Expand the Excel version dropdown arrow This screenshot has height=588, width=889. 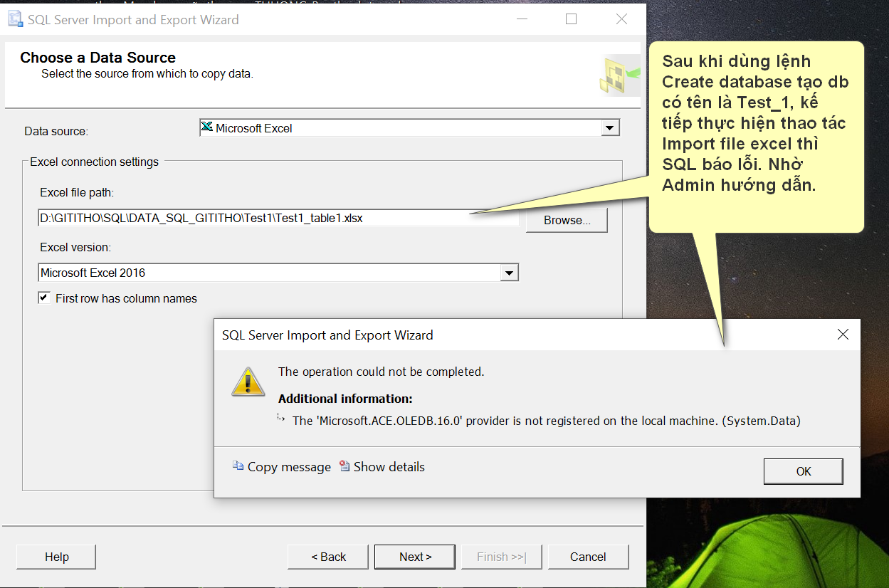point(508,273)
